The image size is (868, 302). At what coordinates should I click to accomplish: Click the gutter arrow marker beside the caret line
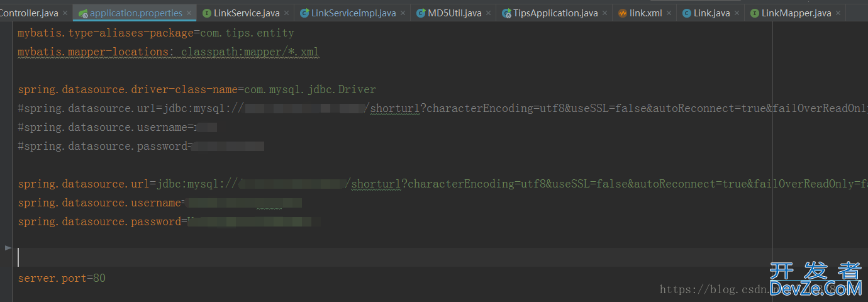tap(8, 248)
